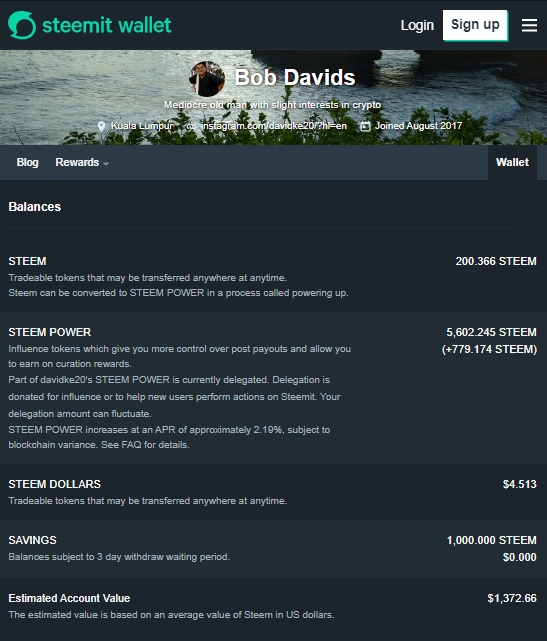Screen dimensions: 547x641
Task: Click the 5,602.245 STEEM power amount
Action: pyautogui.click(x=491, y=332)
